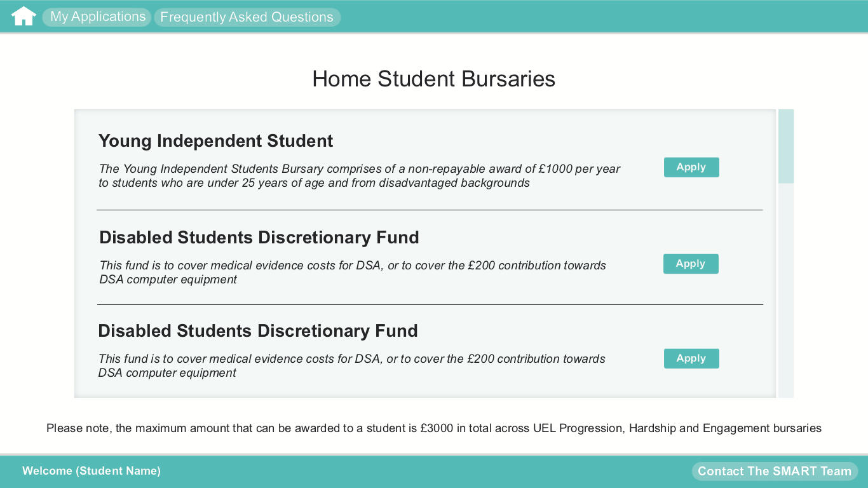868x488 pixels.
Task: Select the Home Student Bursaries page title
Action: (433, 79)
